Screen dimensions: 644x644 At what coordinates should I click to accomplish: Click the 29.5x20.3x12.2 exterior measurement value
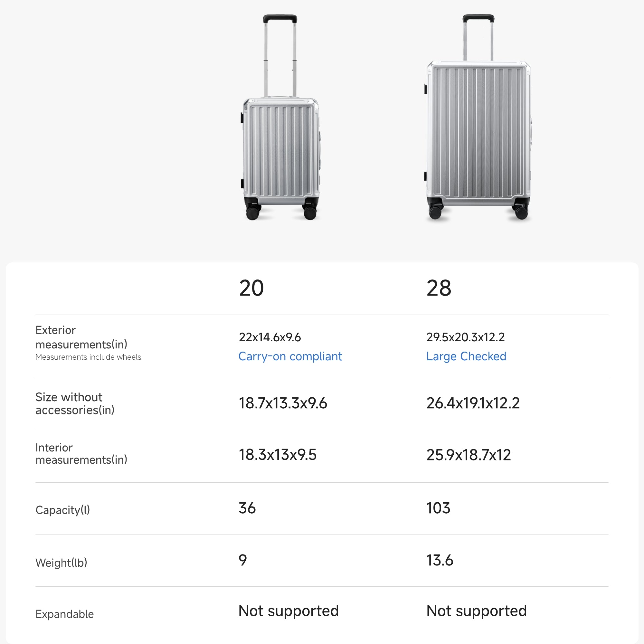pos(465,337)
